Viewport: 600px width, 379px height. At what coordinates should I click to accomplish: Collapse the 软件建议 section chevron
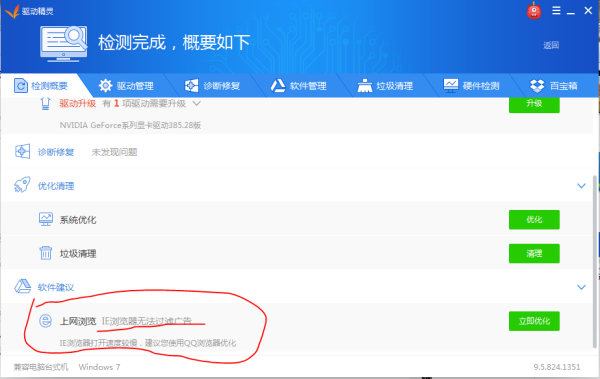pos(581,287)
